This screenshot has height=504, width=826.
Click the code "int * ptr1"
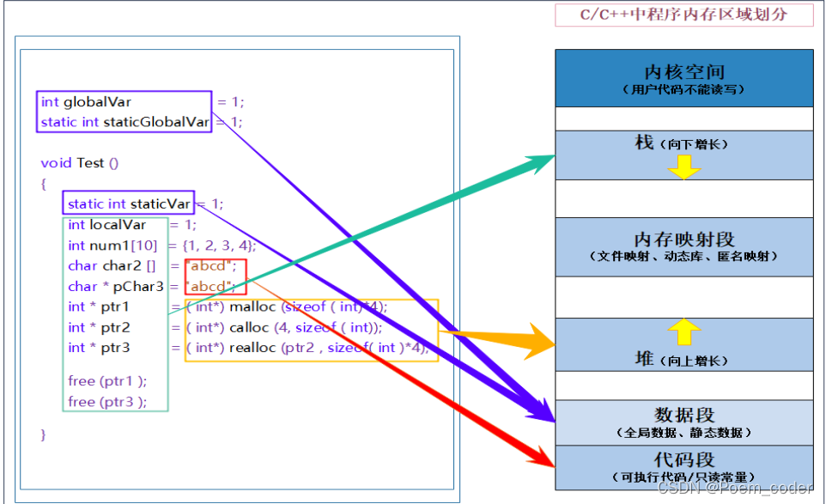98,307
